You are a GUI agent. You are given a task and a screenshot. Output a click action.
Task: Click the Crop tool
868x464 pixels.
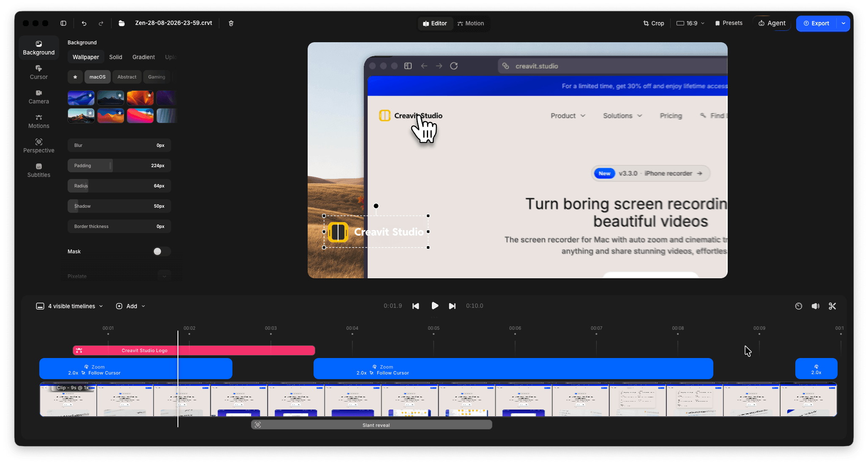pyautogui.click(x=654, y=23)
